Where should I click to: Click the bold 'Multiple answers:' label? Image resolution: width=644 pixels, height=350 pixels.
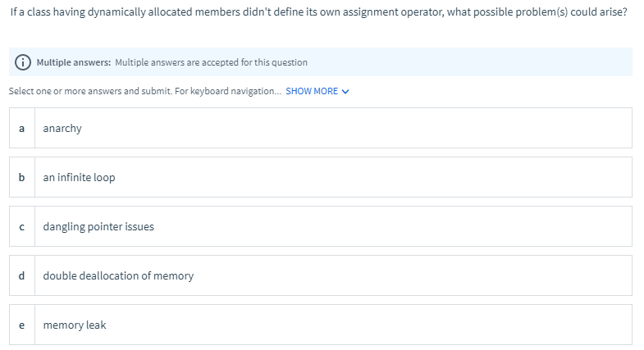[x=74, y=62]
